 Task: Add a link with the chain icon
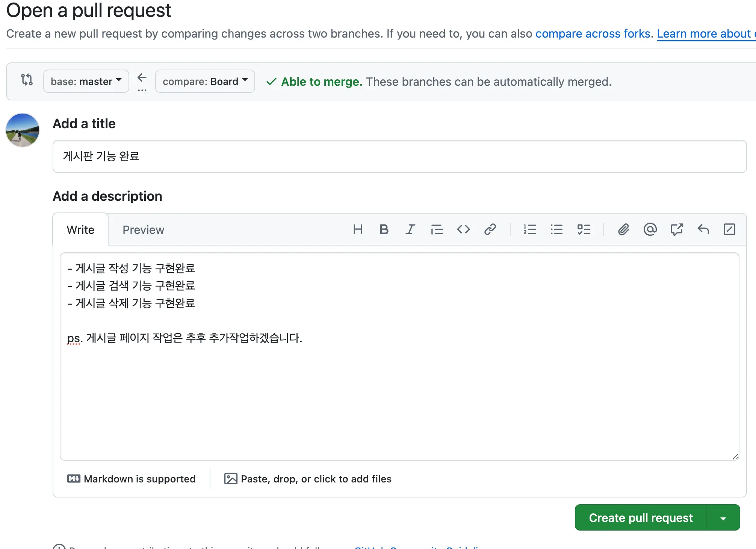[490, 229]
